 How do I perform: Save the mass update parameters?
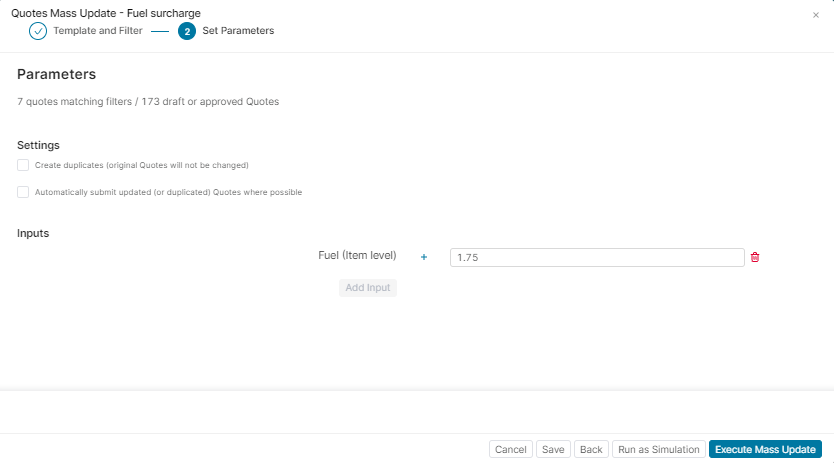(x=553, y=450)
